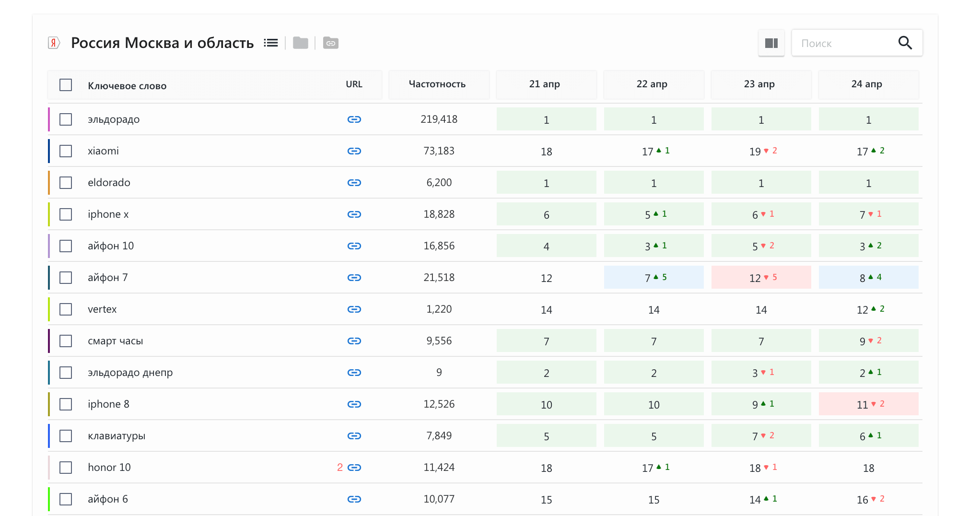Screen dimensions: 980x516
Task: Click айфон 7 red position cell for 23 апр
Action: point(761,278)
